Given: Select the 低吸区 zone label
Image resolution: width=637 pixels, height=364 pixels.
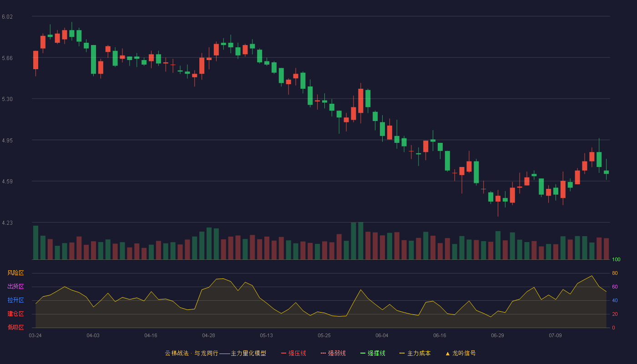Looking at the screenshot, I should 15,327.
